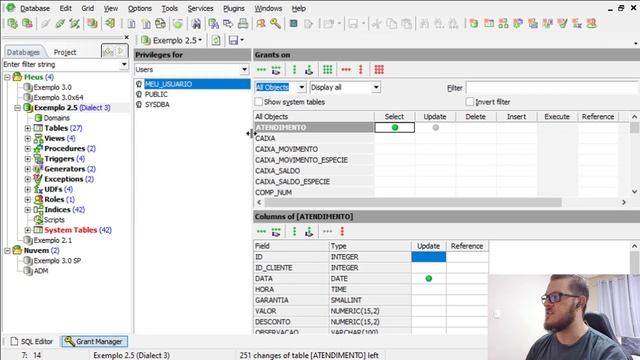Toggle Invert filter checkbox
This screenshot has width=640, height=360.
pos(470,102)
